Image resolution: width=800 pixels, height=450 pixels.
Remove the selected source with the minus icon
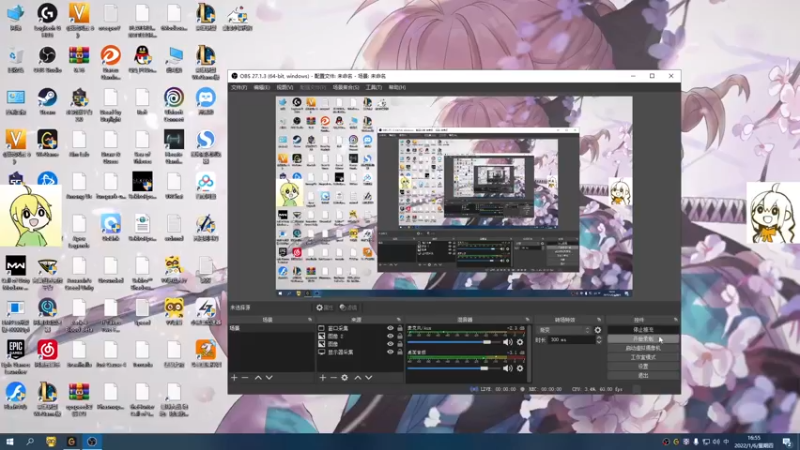click(334, 378)
